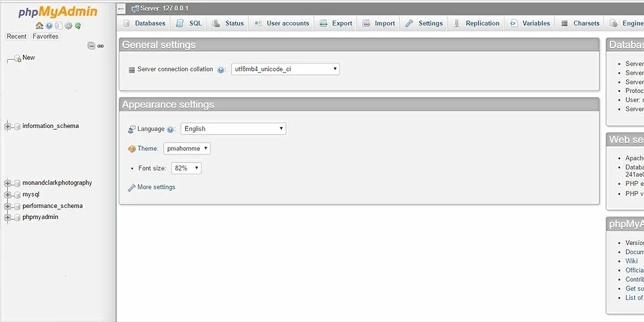Click the Appearance settings heading
The image size is (644, 322).
pyautogui.click(x=168, y=105)
